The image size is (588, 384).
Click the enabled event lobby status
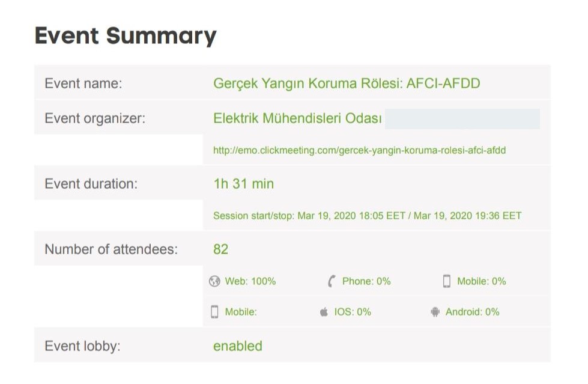[238, 346]
